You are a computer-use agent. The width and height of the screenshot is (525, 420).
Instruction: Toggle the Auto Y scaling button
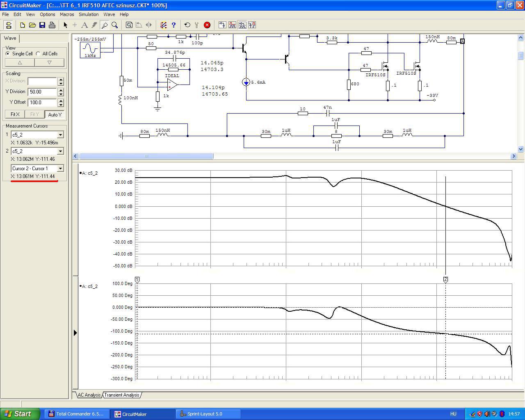pyautogui.click(x=55, y=114)
